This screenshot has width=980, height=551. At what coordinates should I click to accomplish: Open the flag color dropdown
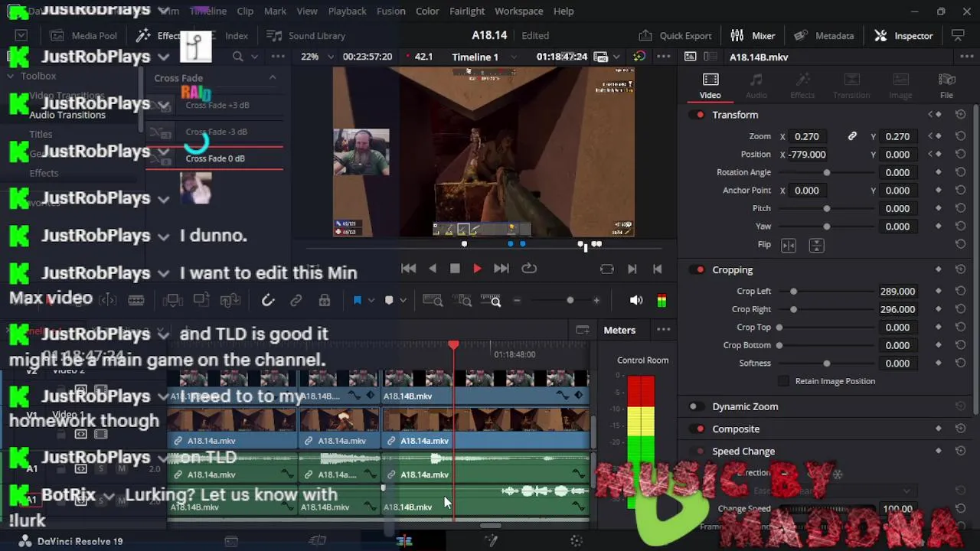click(x=371, y=301)
